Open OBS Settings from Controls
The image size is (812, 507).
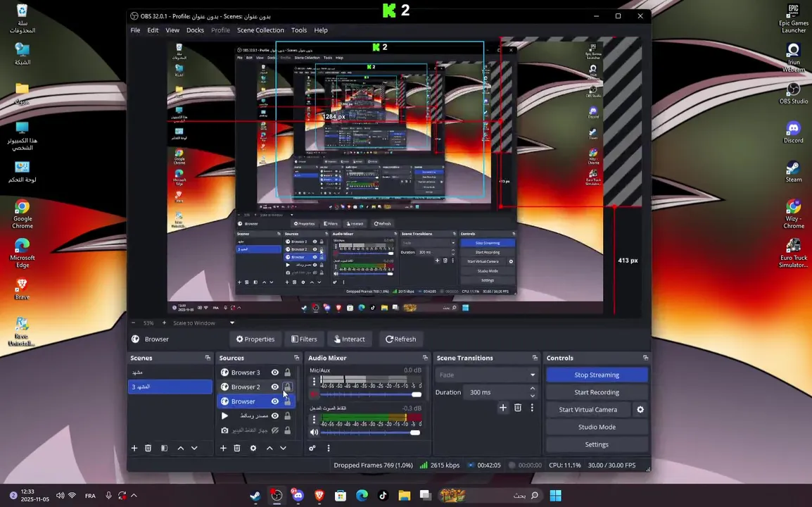(x=597, y=444)
